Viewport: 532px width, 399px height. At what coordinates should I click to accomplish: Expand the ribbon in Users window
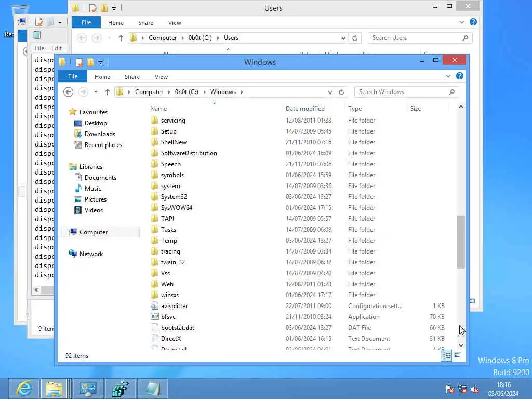pos(462,22)
